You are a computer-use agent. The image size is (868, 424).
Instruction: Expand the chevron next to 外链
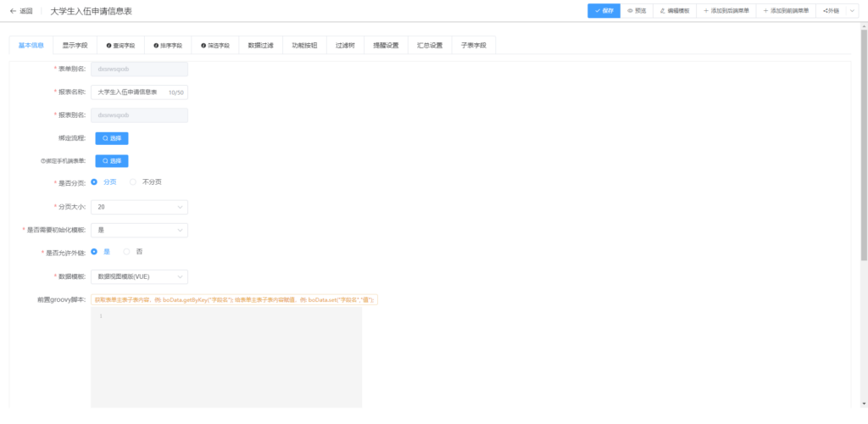(852, 11)
